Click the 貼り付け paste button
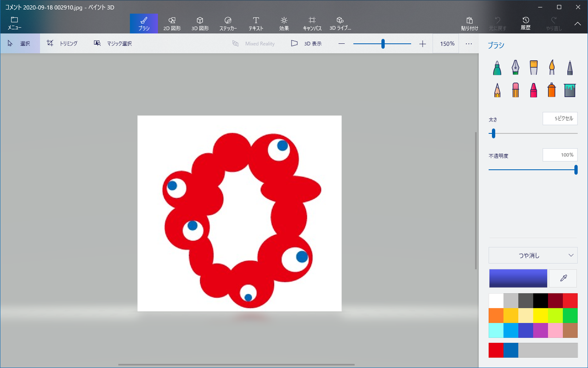This screenshot has width=588, height=368. 469,23
